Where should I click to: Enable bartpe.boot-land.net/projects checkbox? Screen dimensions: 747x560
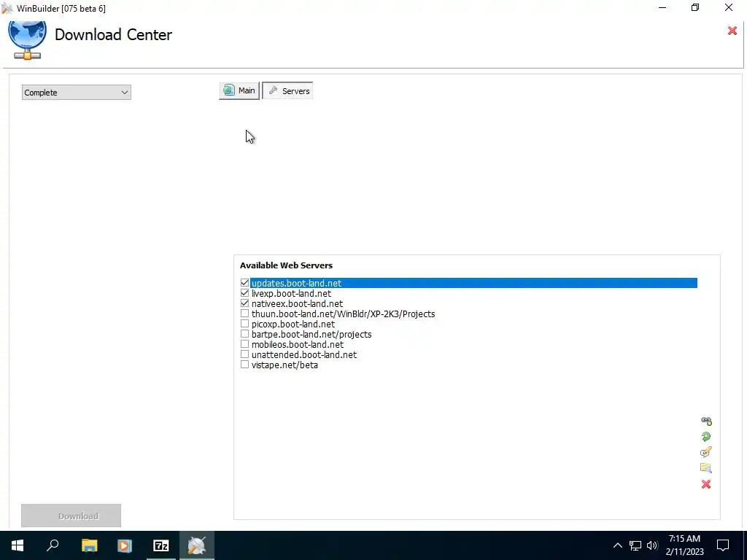(245, 334)
